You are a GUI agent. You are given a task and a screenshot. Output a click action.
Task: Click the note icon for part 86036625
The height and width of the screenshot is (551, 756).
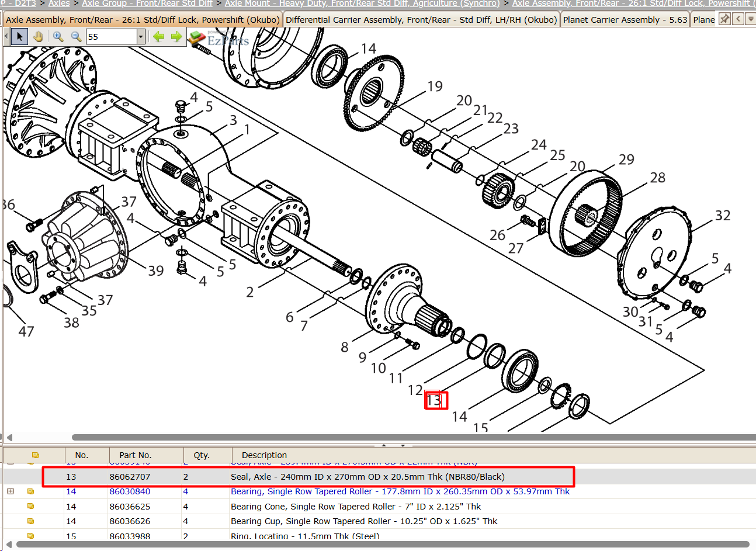[x=30, y=507]
